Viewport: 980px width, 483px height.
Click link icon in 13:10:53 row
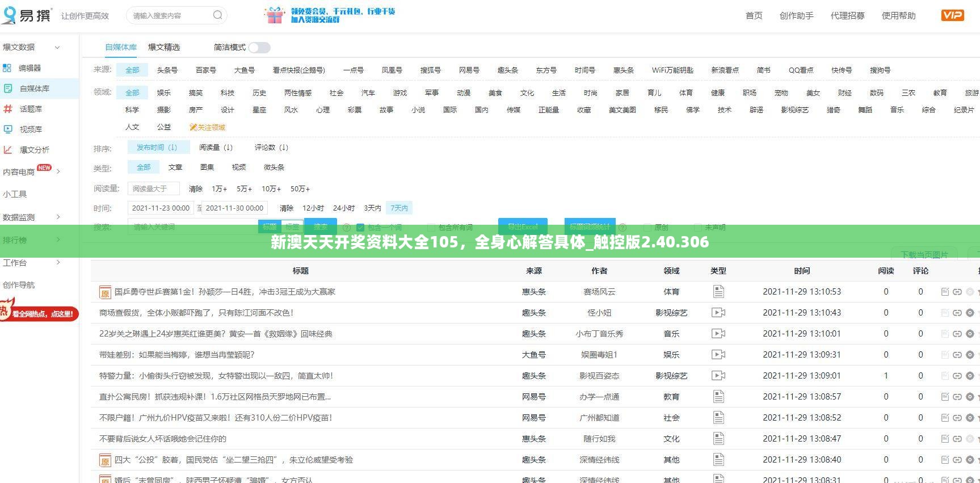[x=957, y=292]
